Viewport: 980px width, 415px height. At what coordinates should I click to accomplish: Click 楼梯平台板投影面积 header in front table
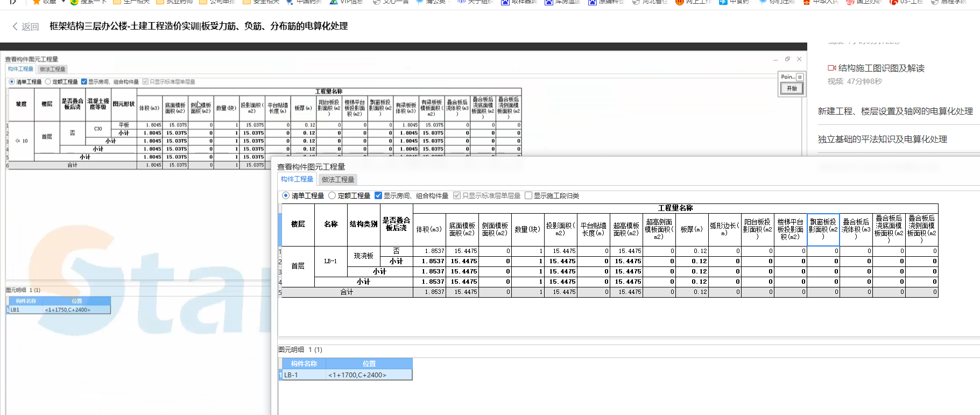click(x=790, y=229)
